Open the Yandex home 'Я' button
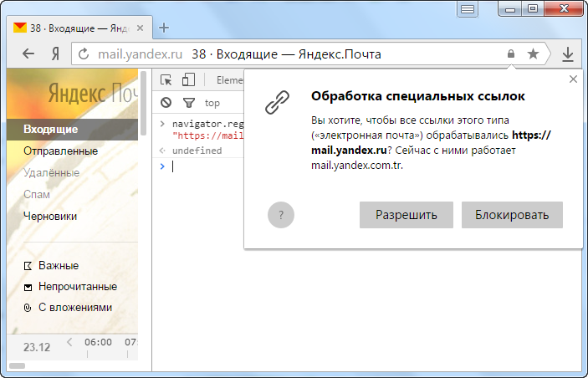Screen dimensions: 588x378 (55, 54)
